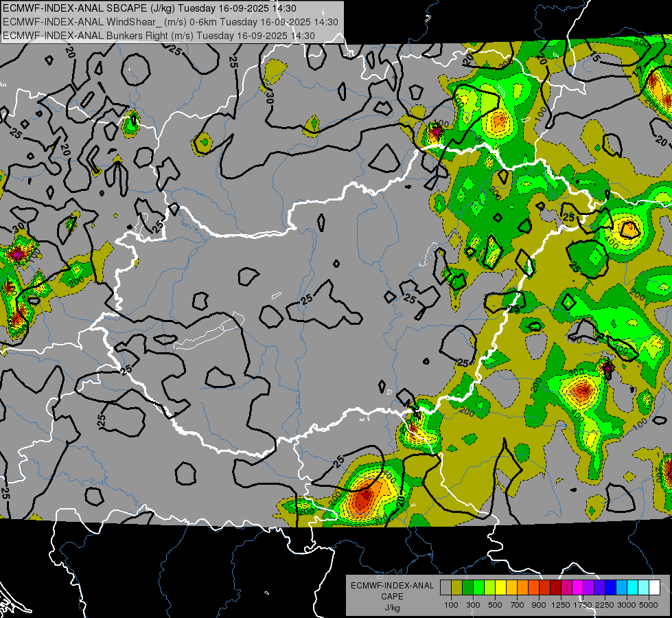Click the dark red swatch before 1250

point(556,588)
